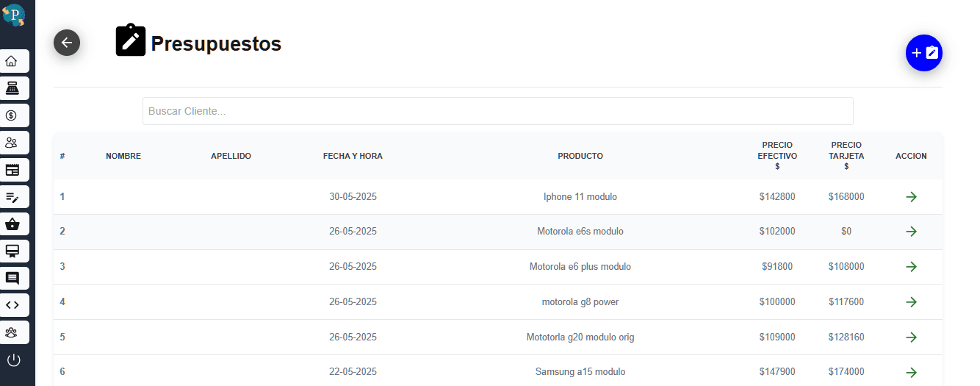The height and width of the screenshot is (386, 980).
Task: Open the shopping basket icon in the sidebar
Action: 12,224
